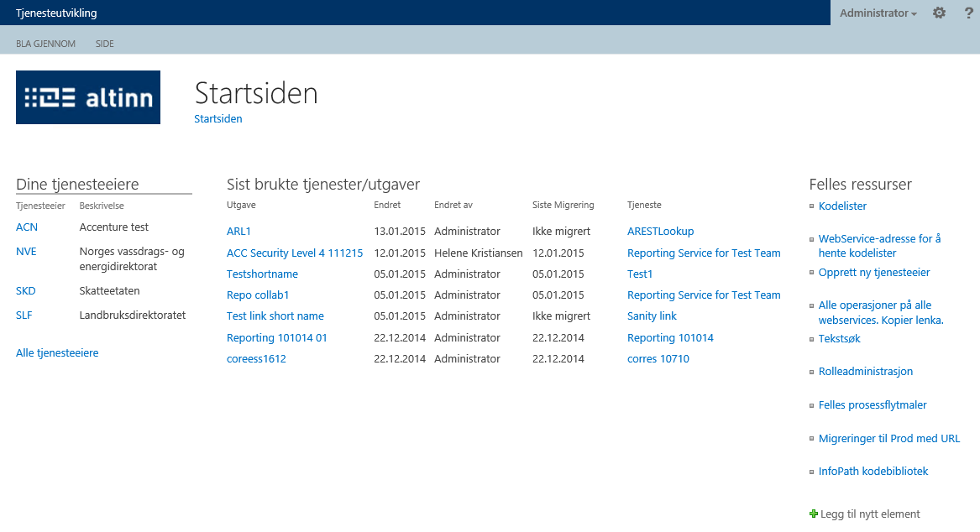
Task: Open InfoPath kodebibliotek link
Action: click(873, 472)
